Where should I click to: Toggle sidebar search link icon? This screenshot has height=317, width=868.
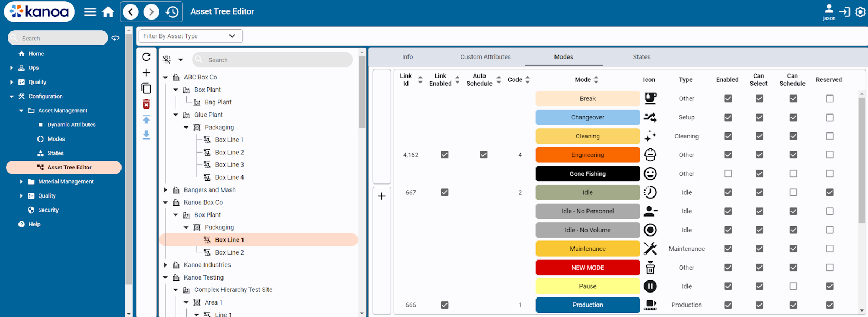116,38
